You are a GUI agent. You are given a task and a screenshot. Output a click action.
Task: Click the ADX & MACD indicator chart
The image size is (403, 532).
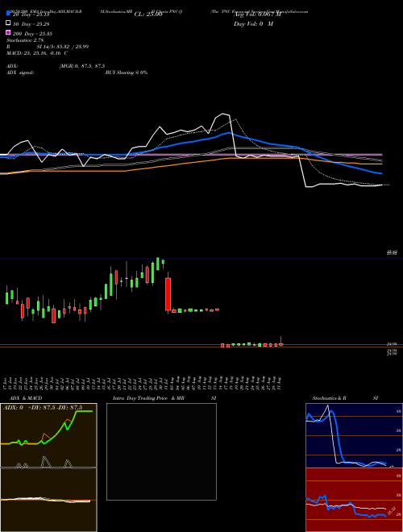tap(48, 468)
